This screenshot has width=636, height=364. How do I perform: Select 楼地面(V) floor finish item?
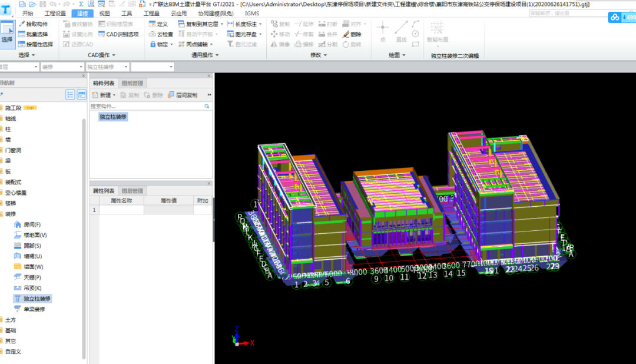(31, 235)
